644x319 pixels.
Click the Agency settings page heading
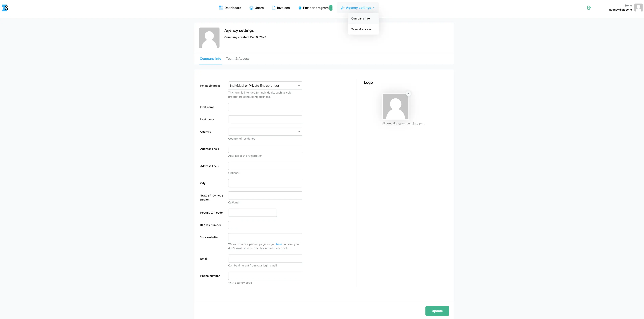[x=239, y=31]
